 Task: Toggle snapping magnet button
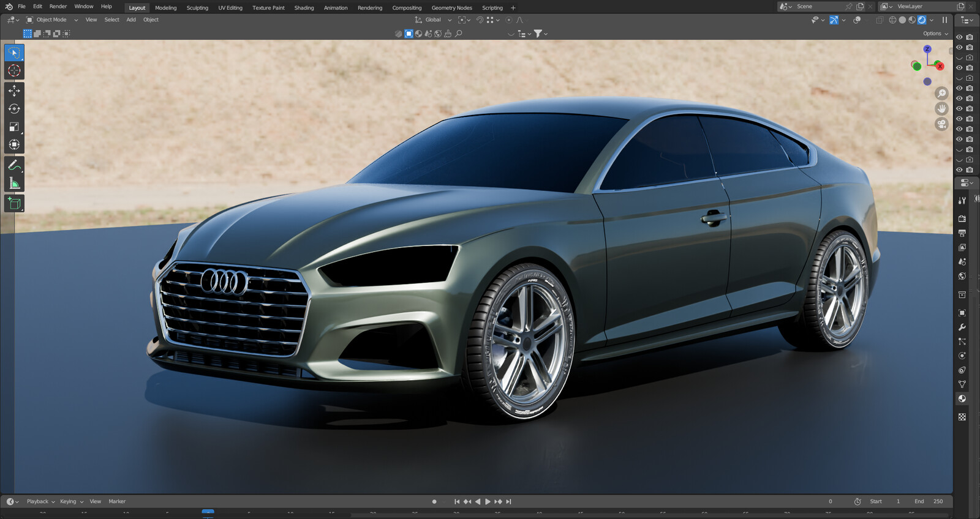480,20
